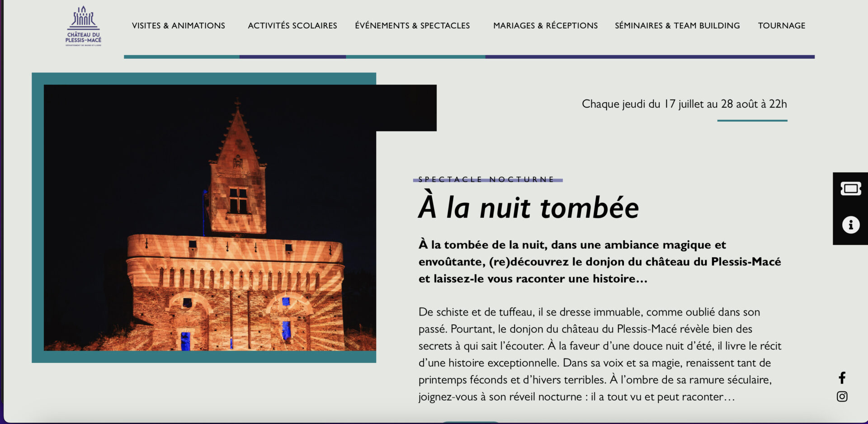Open the information circle icon
Viewport: 868px width, 424px height.
tap(850, 225)
